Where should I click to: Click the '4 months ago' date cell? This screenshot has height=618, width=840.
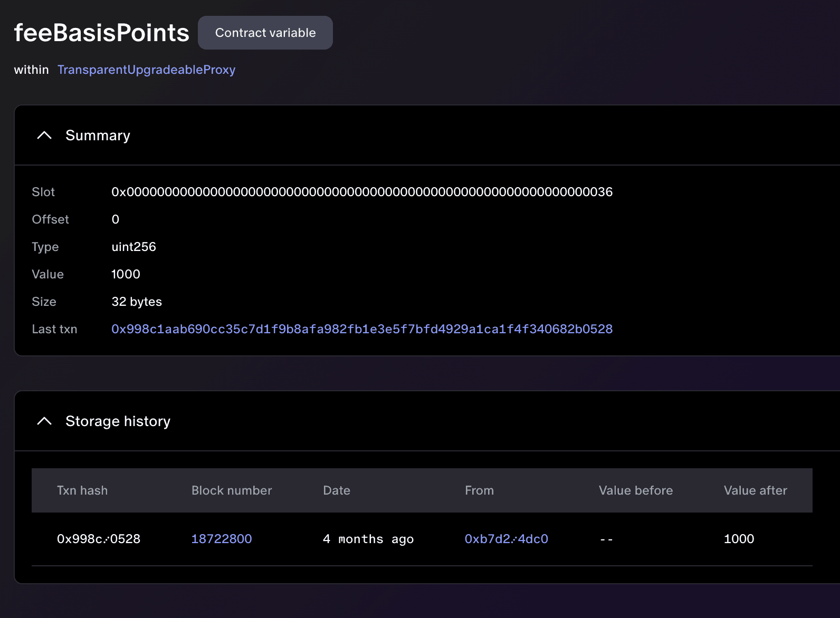(368, 539)
